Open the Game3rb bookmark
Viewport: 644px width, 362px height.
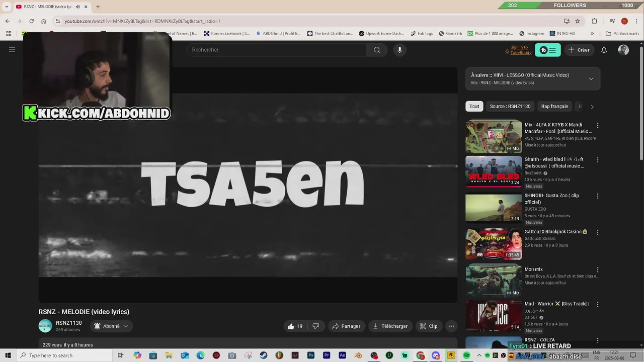point(450,34)
